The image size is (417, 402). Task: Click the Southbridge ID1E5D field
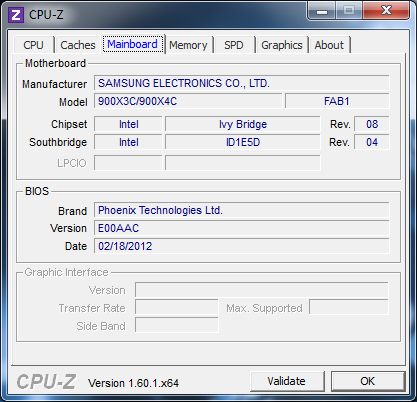point(243,142)
